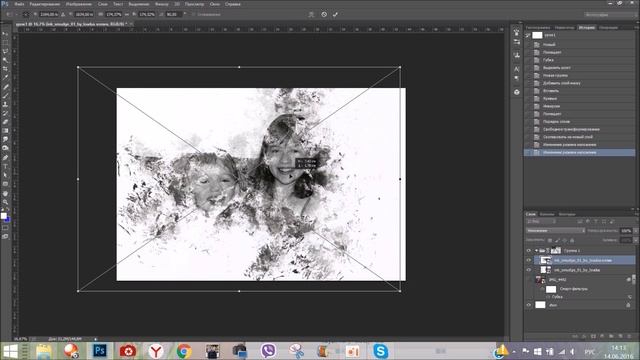Hide the selected ink_smudge copy layer
The height and width of the screenshot is (360, 640).
(x=529, y=260)
